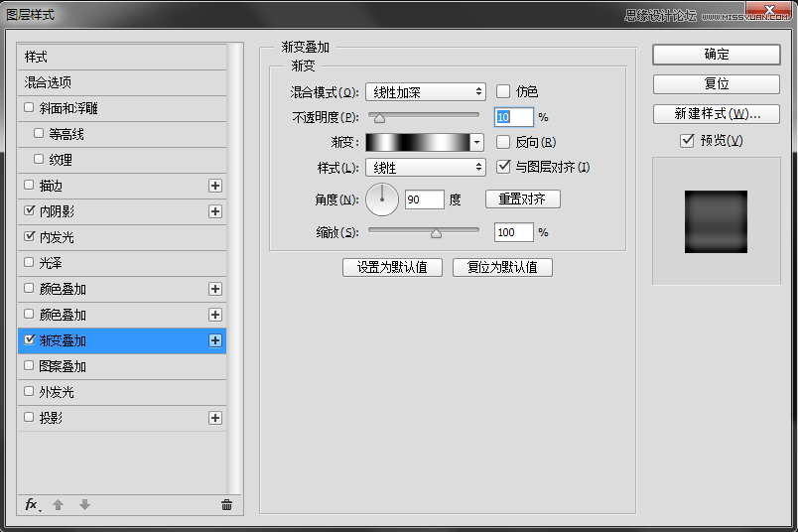Click plus icon next to 投影
The height and width of the screenshot is (532, 798).
214,418
